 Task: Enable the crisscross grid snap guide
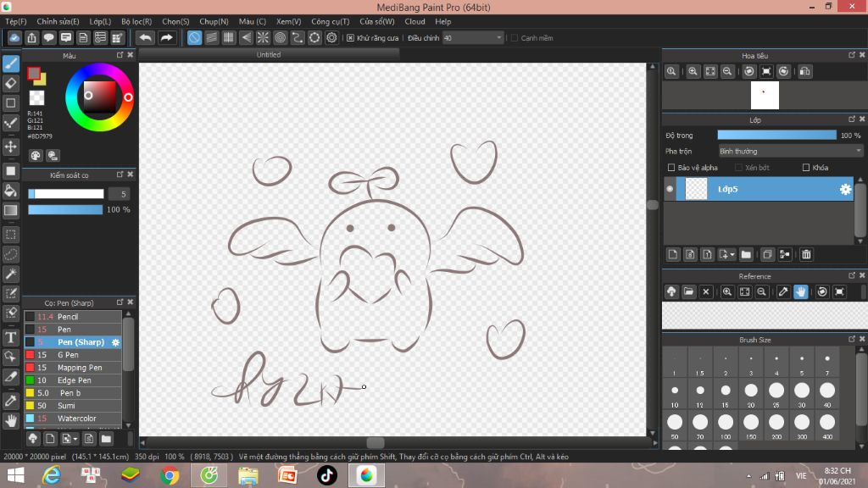[x=229, y=37]
